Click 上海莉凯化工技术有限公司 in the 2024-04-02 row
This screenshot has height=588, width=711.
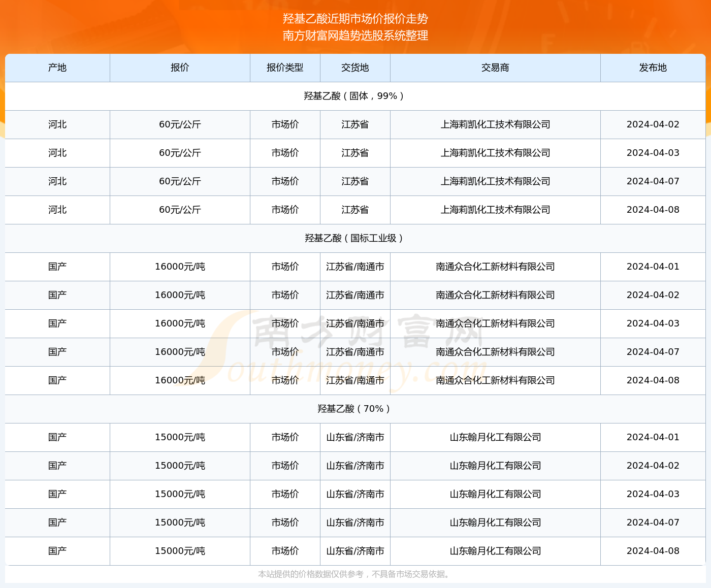[x=495, y=124]
